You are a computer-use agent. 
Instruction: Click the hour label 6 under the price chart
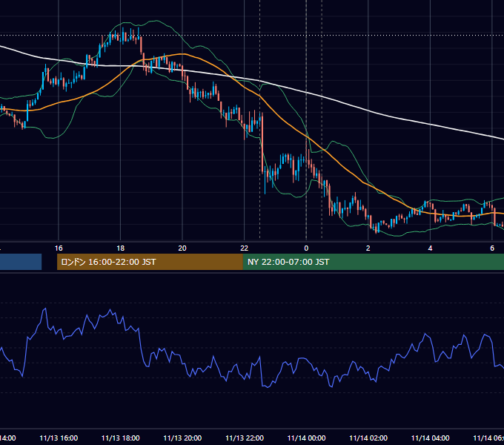(492, 248)
